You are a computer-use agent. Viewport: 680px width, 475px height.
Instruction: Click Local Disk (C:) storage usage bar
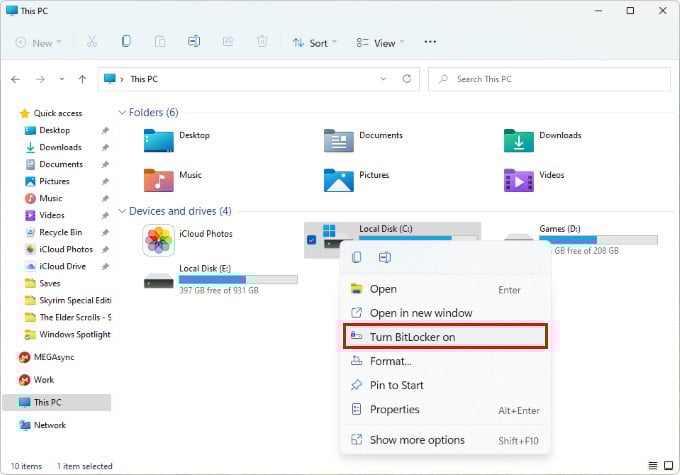tap(418, 238)
